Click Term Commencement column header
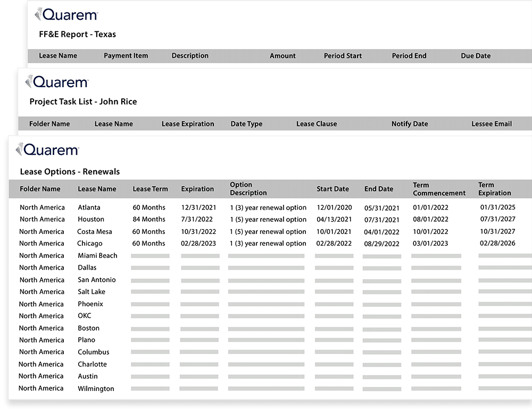This screenshot has height=409, width=532. click(x=439, y=189)
